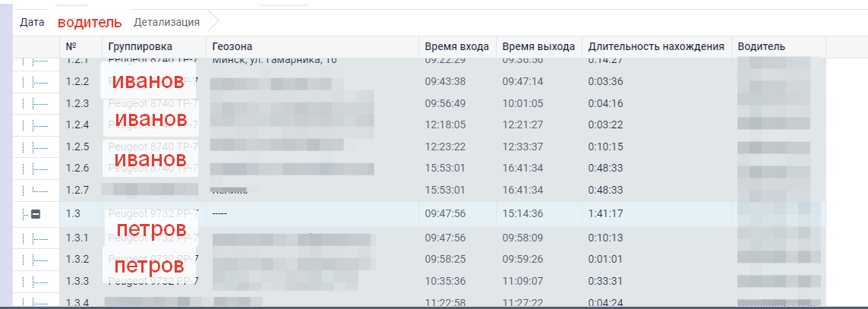Click exit time 09:59:26

(522, 260)
